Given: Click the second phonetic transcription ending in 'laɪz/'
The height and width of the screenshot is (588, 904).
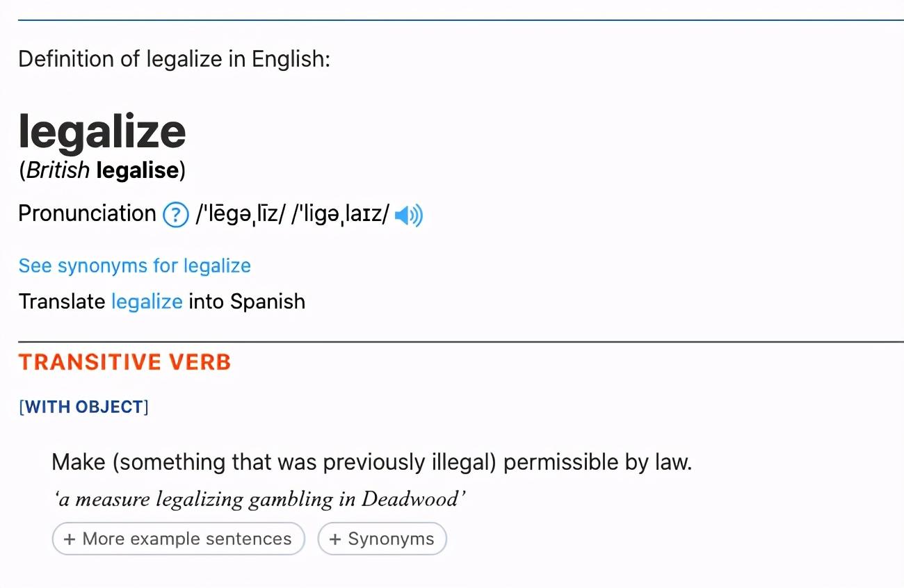Looking at the screenshot, I should [x=340, y=214].
